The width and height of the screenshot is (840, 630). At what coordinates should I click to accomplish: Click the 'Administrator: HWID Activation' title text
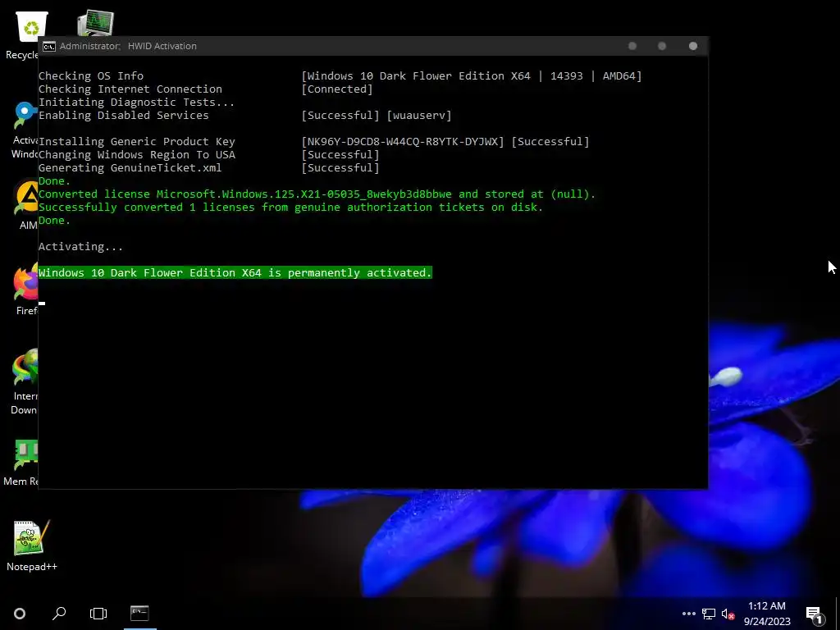click(x=128, y=46)
